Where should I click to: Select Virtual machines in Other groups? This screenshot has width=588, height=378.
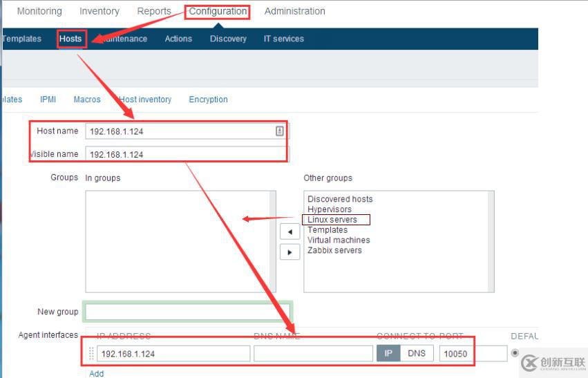[339, 240]
